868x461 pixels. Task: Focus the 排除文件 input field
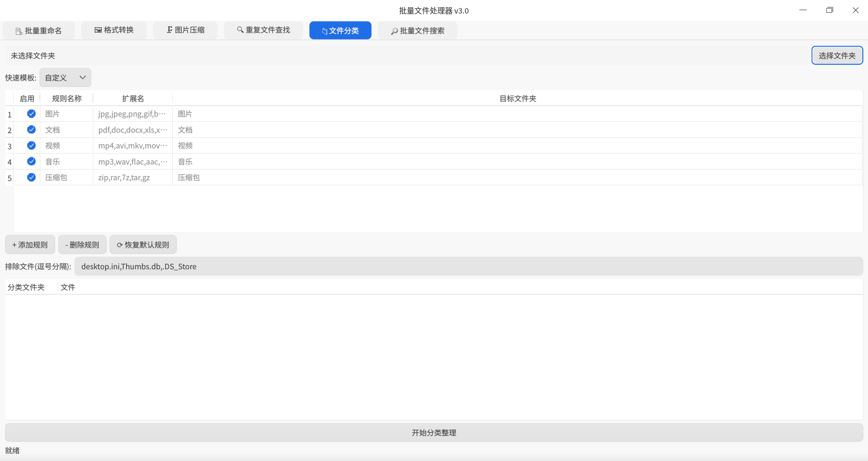[469, 266]
